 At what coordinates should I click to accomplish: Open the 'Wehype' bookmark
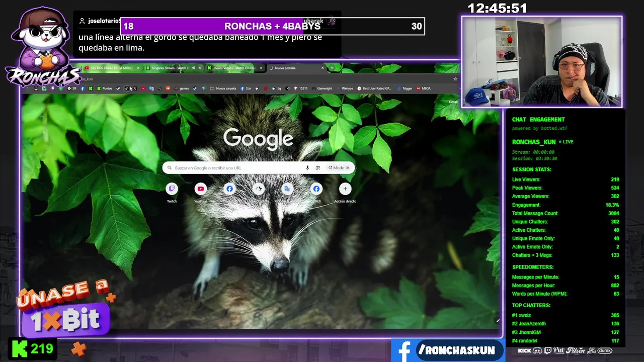345,88
